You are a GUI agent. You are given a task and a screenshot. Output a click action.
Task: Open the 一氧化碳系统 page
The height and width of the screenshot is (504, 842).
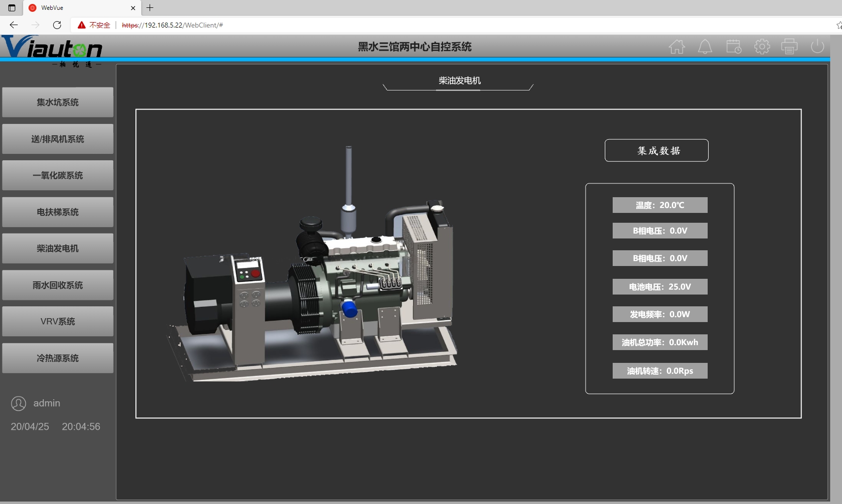pos(58,176)
